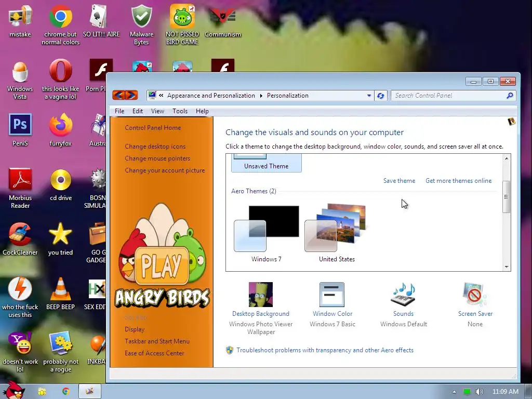Click the refresh button beside address bar
532x399 pixels.
(x=381, y=96)
